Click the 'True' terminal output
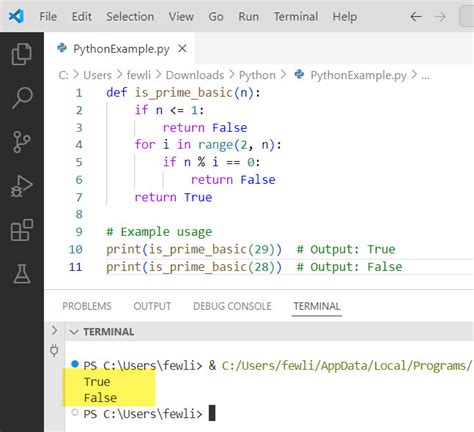Viewport: 474px width, 432px height. coord(97,382)
